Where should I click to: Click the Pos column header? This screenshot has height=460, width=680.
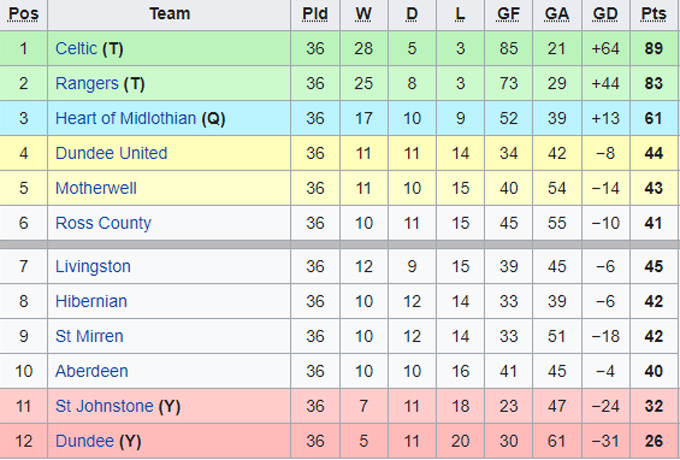coord(23,13)
